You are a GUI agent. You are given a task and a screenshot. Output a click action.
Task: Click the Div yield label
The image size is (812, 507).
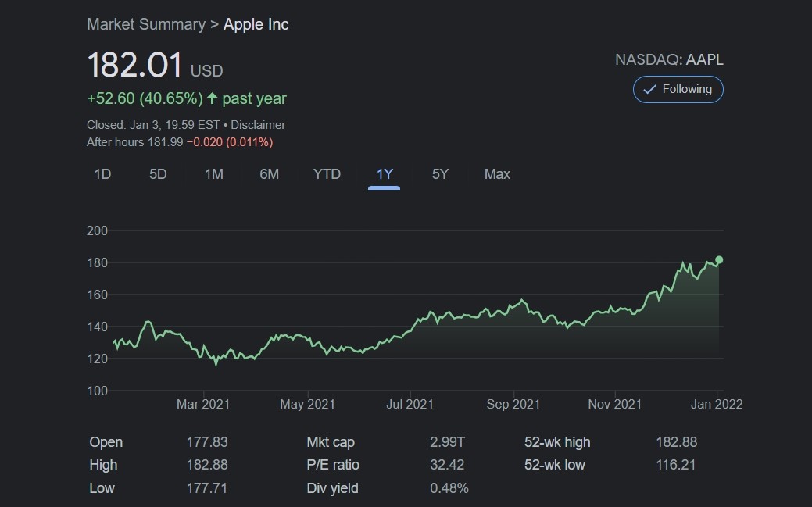[332, 487]
